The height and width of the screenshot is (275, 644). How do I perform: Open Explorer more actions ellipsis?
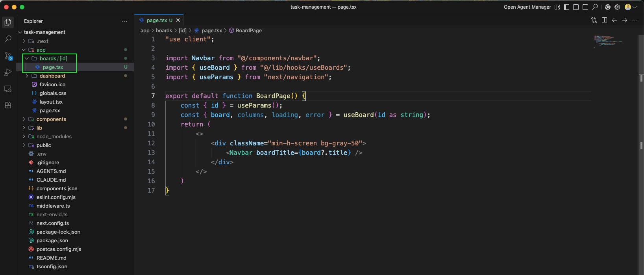[x=125, y=21]
